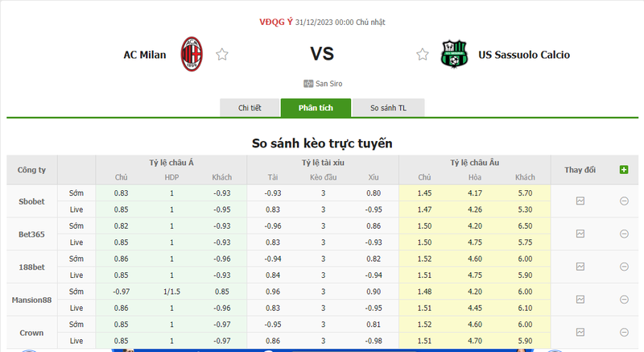The image size is (644, 352).
Task: Open Bet365 odds change chart icon
Action: pyautogui.click(x=580, y=234)
